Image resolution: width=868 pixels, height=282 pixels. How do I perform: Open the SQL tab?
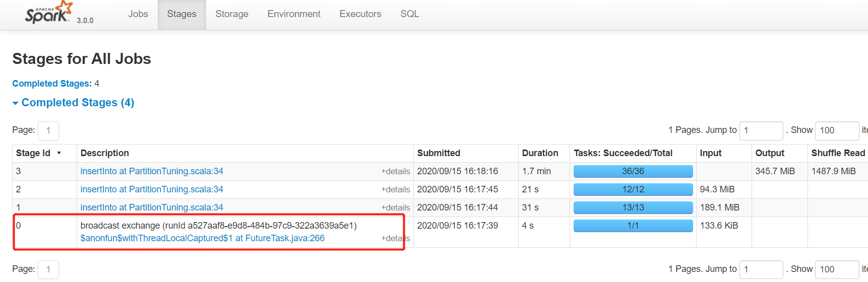tap(409, 14)
